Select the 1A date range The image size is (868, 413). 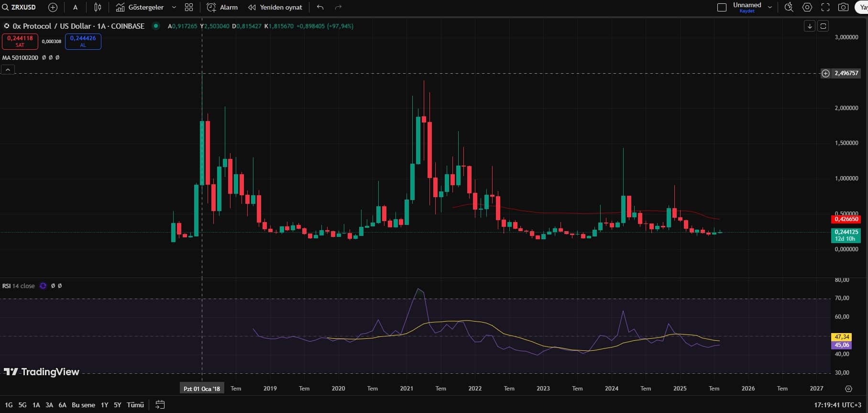36,405
